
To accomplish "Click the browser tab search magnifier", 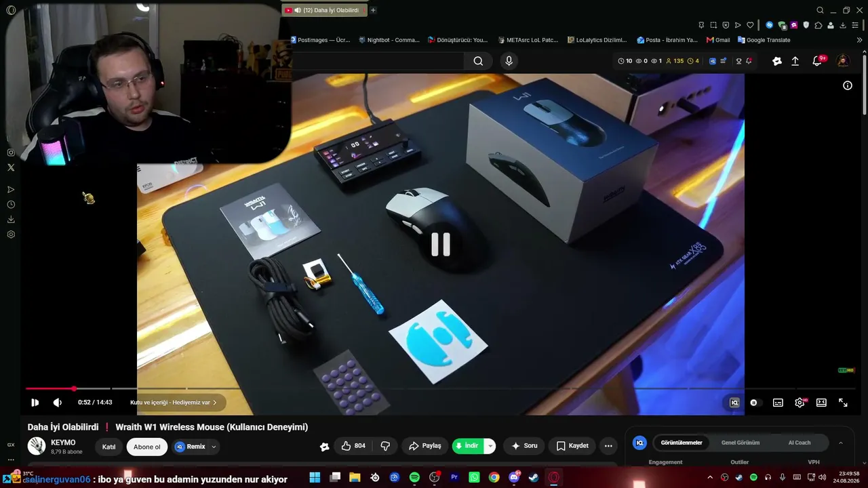I will 820,10.
